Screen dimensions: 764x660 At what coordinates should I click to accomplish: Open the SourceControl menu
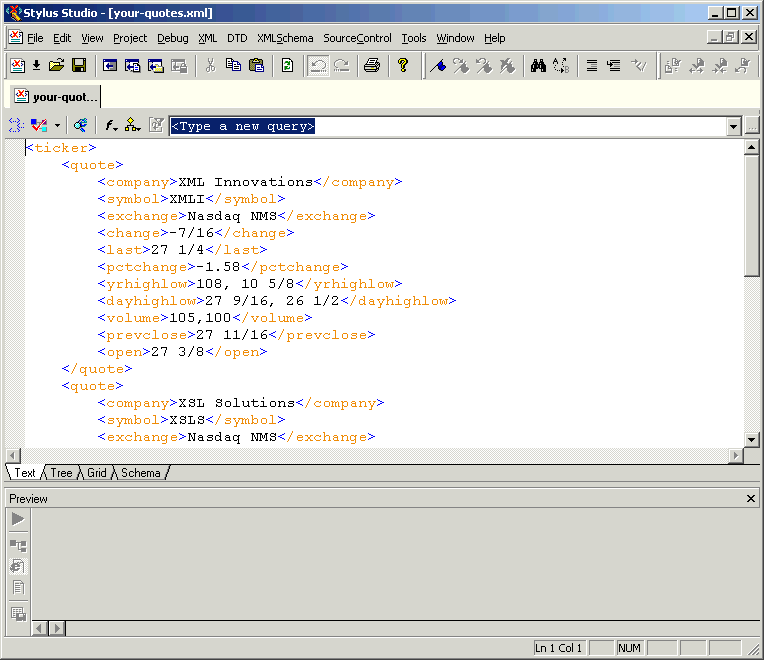pyautogui.click(x=357, y=38)
